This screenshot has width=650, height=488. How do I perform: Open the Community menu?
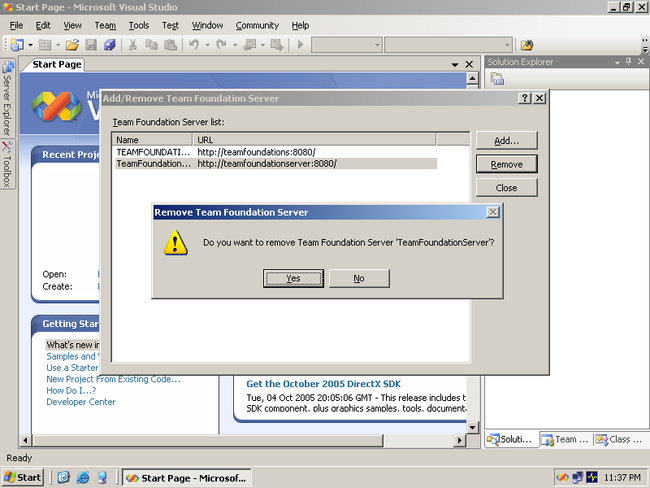click(x=257, y=25)
